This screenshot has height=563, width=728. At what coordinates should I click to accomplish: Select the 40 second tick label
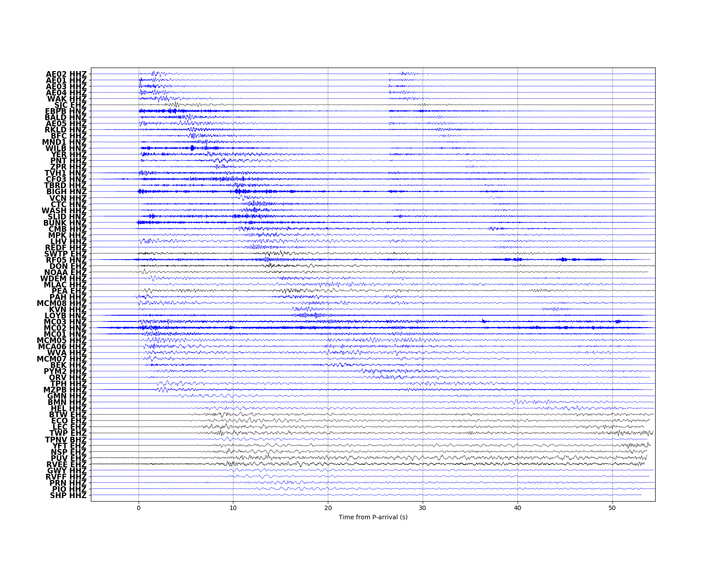point(518,508)
